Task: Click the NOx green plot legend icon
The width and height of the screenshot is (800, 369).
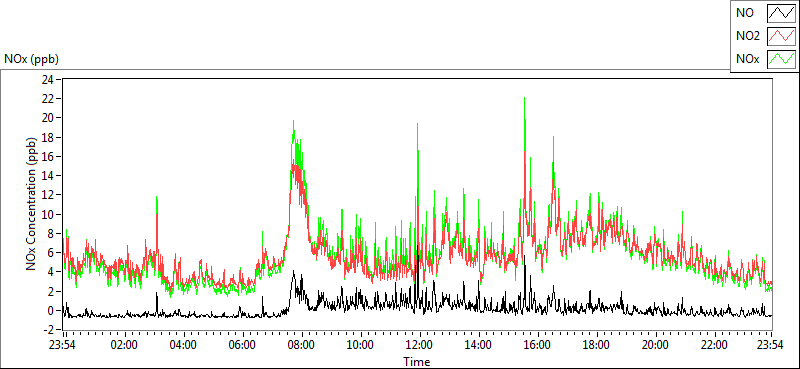Action: tap(781, 59)
